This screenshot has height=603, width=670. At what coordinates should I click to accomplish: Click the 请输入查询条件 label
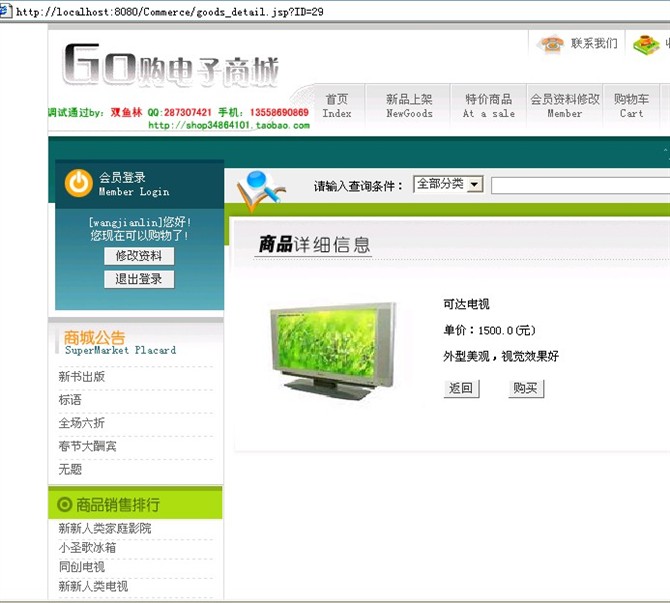coord(358,186)
